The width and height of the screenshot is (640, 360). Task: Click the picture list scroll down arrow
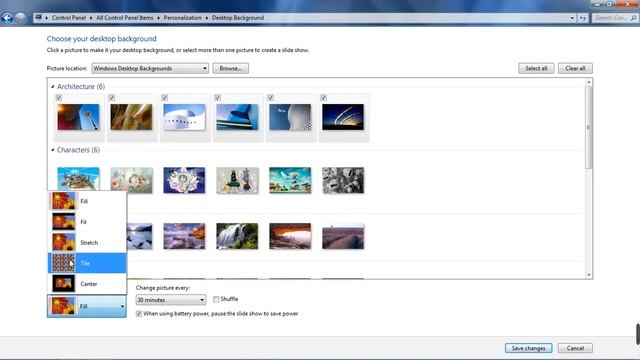coord(588,275)
